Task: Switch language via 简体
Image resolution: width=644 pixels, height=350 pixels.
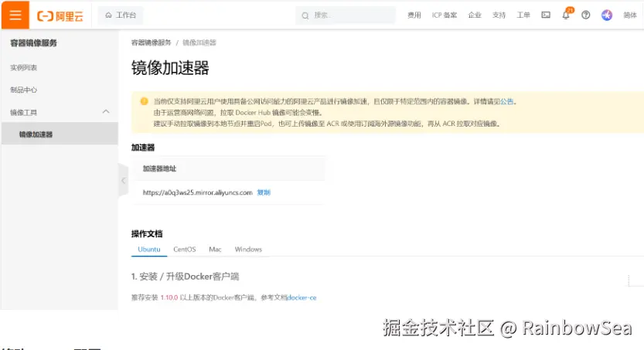Action: pos(630,15)
